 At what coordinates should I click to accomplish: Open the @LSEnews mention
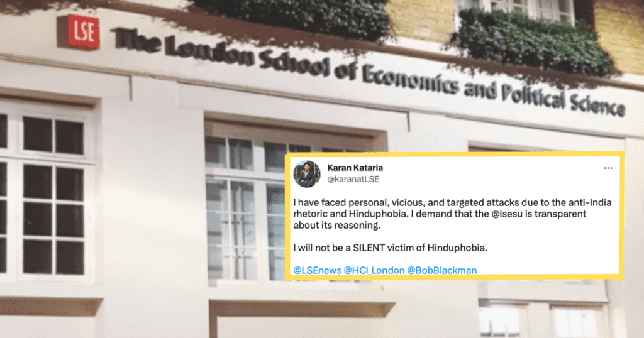coord(317,270)
